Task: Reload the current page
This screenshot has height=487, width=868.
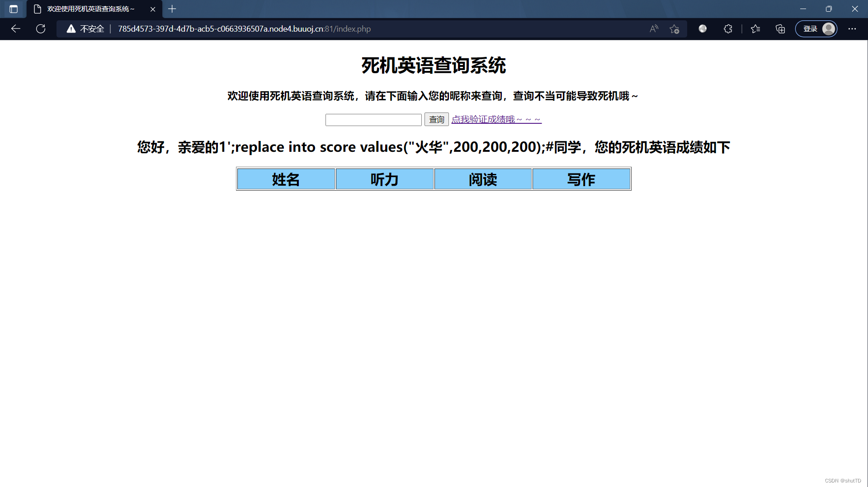Action: pos(40,28)
